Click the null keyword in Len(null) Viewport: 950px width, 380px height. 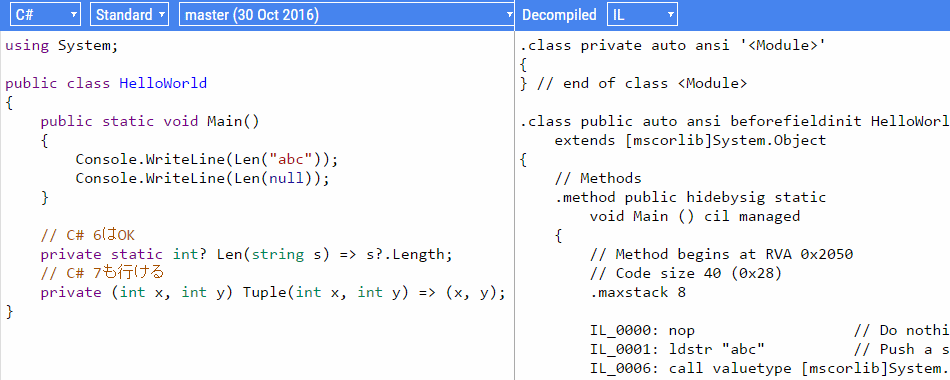click(x=287, y=179)
